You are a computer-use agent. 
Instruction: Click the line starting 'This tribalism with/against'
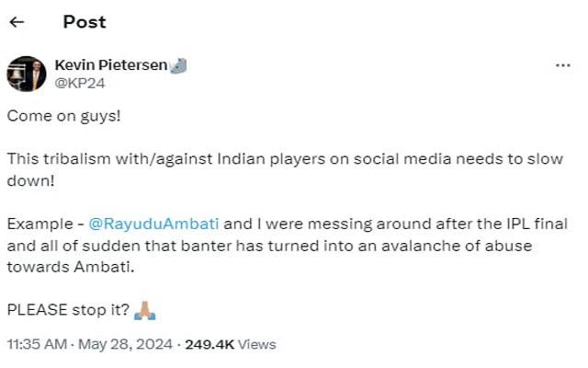coord(285,159)
